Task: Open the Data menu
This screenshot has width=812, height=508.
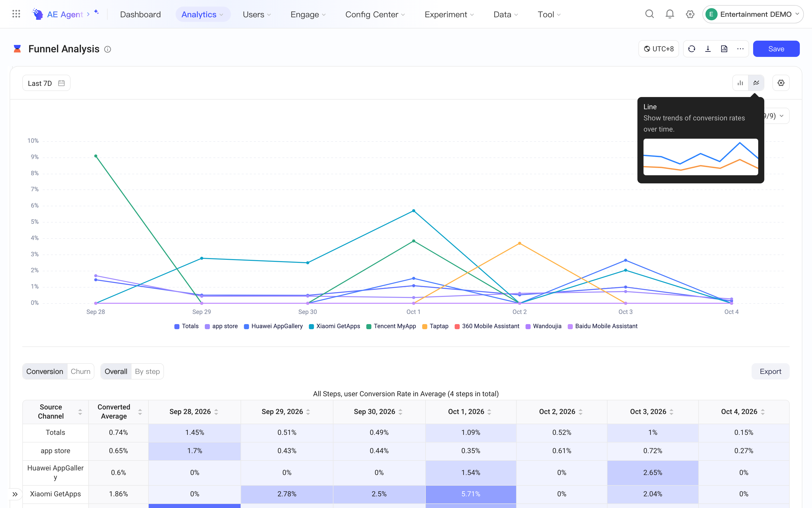Action: pyautogui.click(x=506, y=14)
